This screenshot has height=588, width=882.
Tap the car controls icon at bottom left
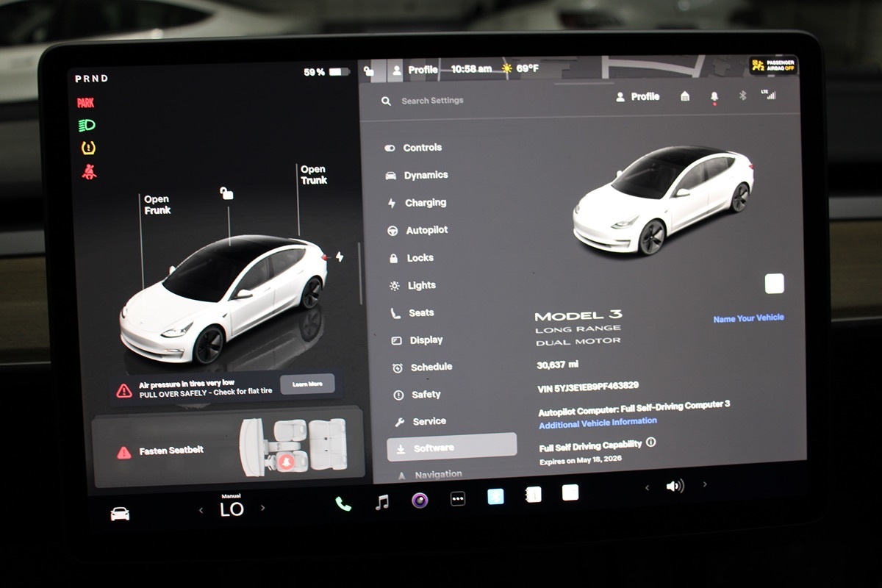[120, 514]
